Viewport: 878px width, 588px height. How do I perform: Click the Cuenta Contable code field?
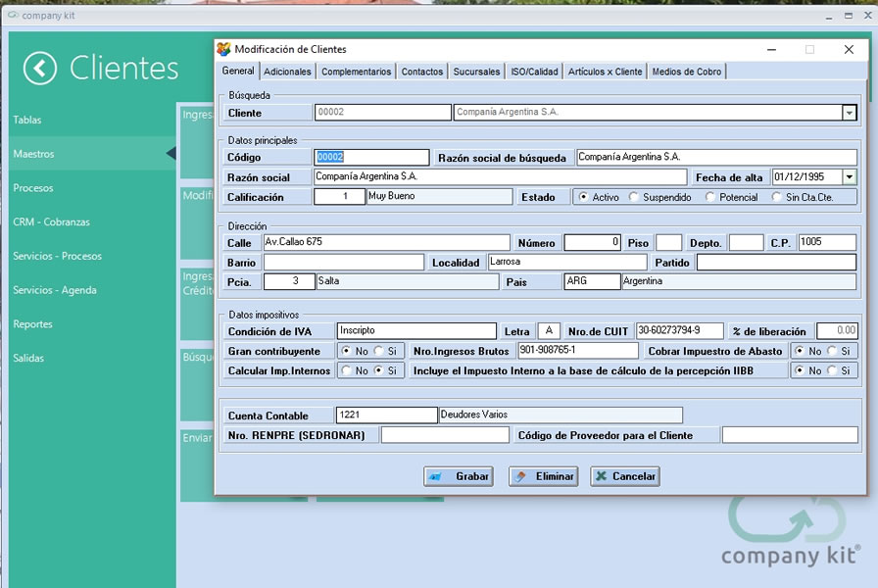point(386,415)
